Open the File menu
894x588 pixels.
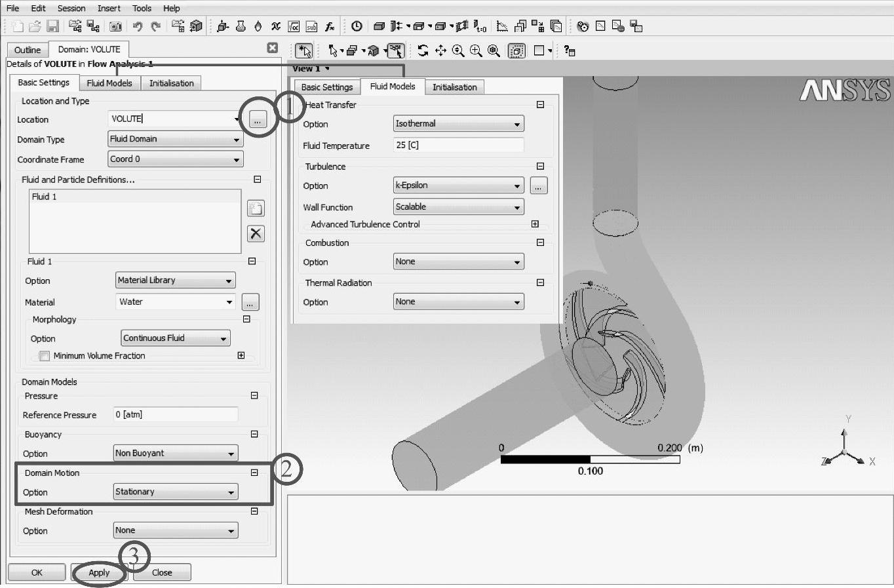coord(12,8)
